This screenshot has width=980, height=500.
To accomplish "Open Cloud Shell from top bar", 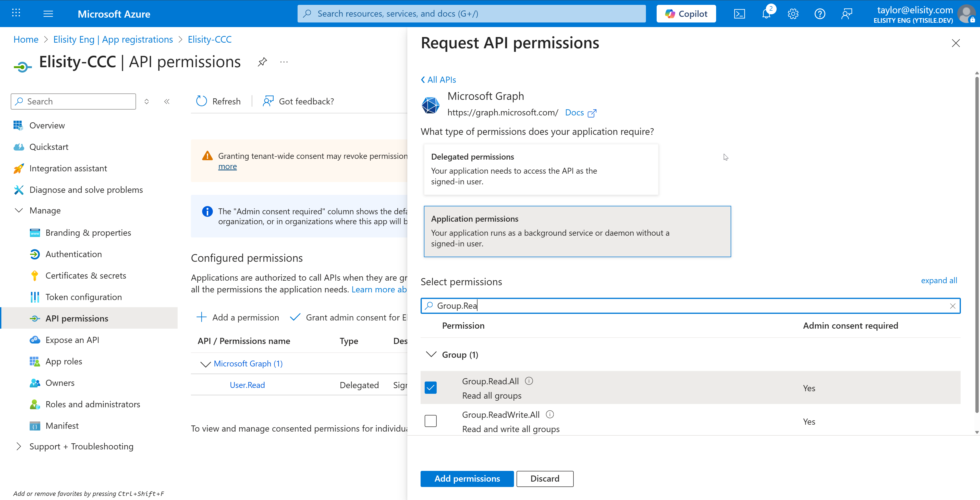I will (739, 14).
